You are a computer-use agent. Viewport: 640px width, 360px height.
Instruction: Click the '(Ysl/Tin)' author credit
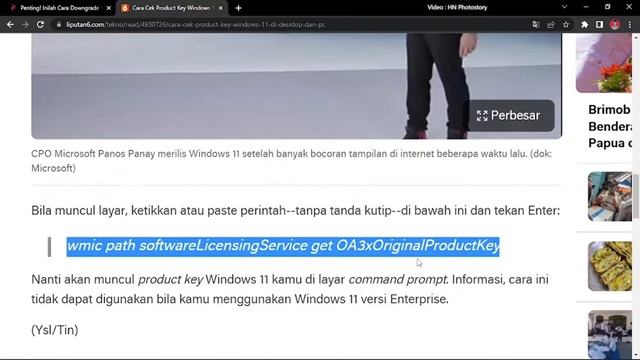pyautogui.click(x=55, y=330)
